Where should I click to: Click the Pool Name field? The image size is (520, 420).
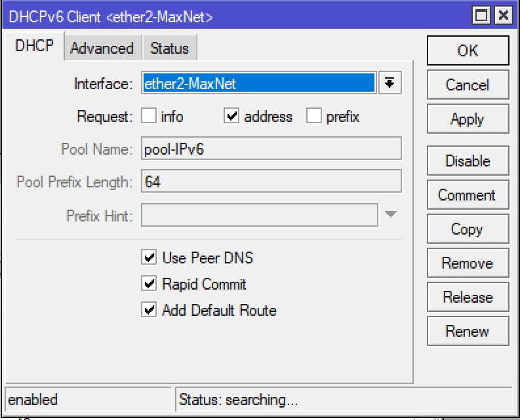click(271, 149)
